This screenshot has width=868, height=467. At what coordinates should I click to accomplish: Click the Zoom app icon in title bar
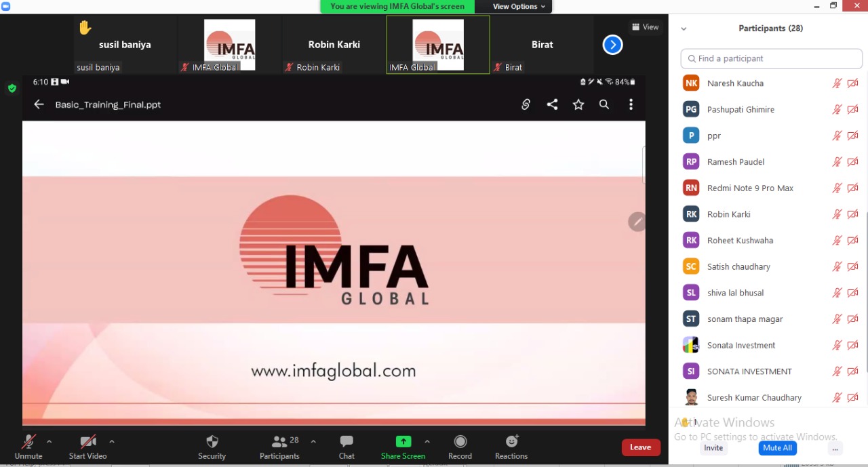click(6, 6)
